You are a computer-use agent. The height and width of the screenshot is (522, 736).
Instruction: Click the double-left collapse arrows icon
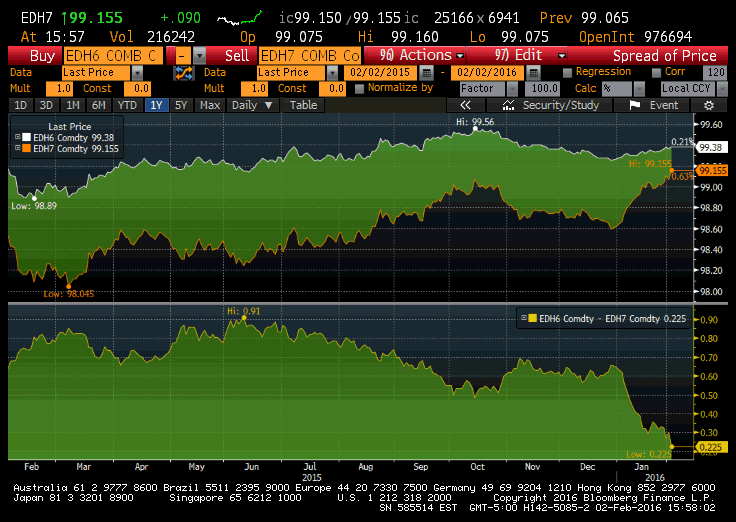coord(465,105)
